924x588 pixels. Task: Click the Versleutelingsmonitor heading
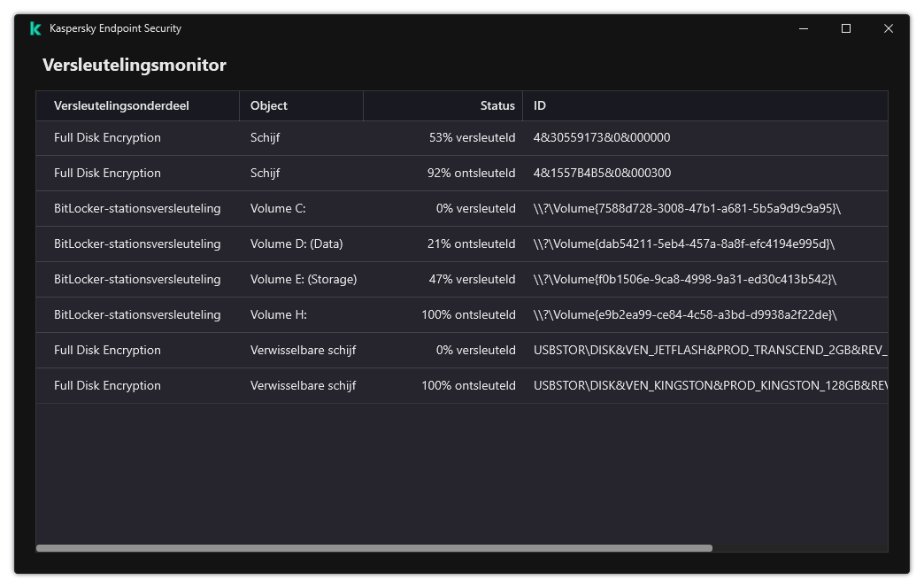[x=134, y=66]
